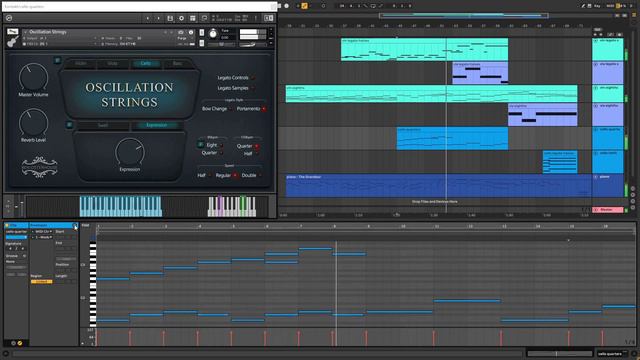Go to next instrument arrow in Kontakt

[158, 18]
